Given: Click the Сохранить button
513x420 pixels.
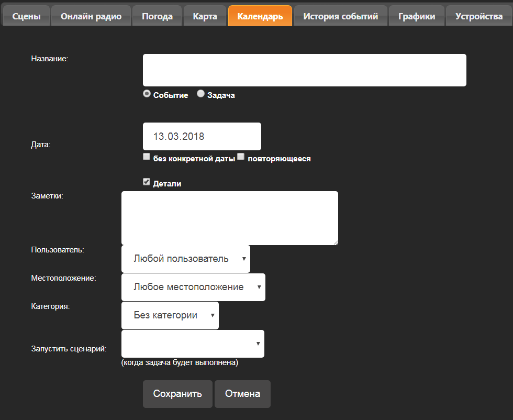Looking at the screenshot, I should 177,394.
